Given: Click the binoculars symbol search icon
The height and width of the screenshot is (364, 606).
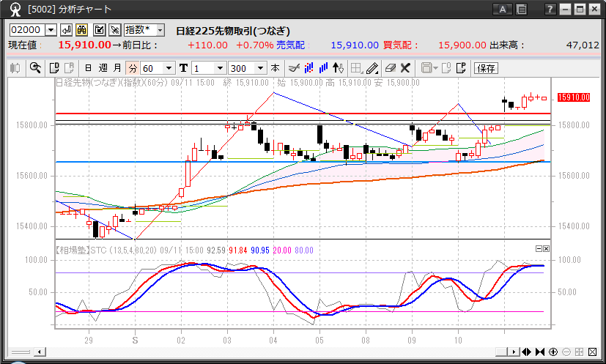Looking at the screenshot, I should (82, 30).
